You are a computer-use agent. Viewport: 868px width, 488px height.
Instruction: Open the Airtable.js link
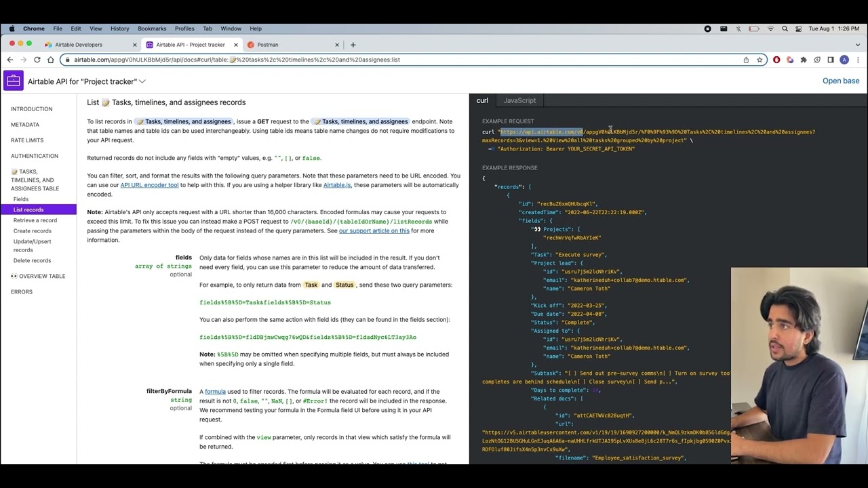tap(337, 185)
